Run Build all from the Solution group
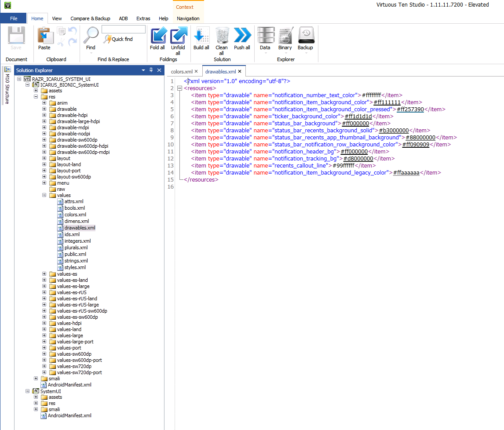Screen dimensions: 504x430 [x=201, y=36]
